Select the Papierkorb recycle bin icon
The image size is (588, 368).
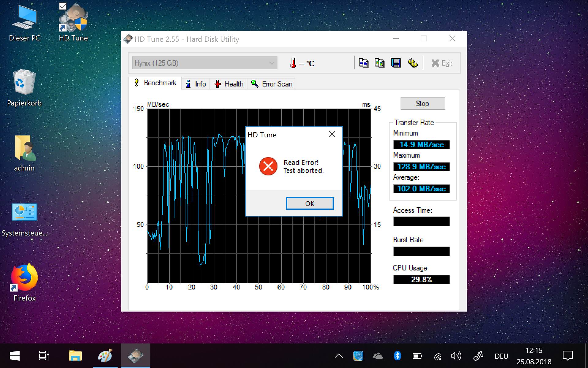coord(24,88)
